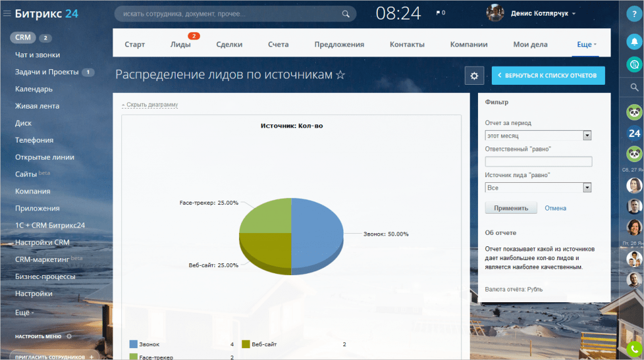Open Бизнес-процессы in left menu

[x=45, y=276]
